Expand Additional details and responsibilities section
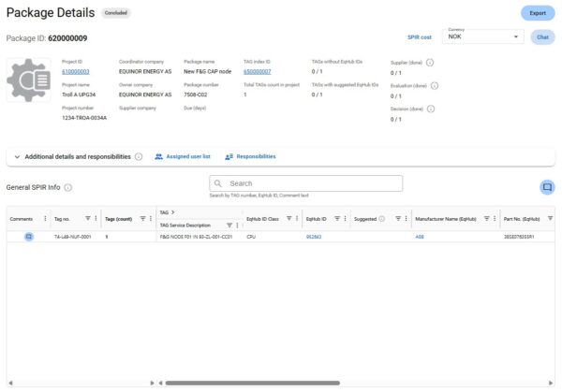Image resolution: width=562 pixels, height=392 pixels. (19, 156)
